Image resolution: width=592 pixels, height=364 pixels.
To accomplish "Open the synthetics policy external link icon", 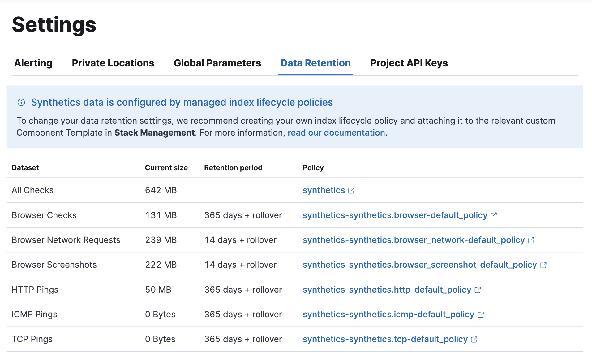I will 351,191.
